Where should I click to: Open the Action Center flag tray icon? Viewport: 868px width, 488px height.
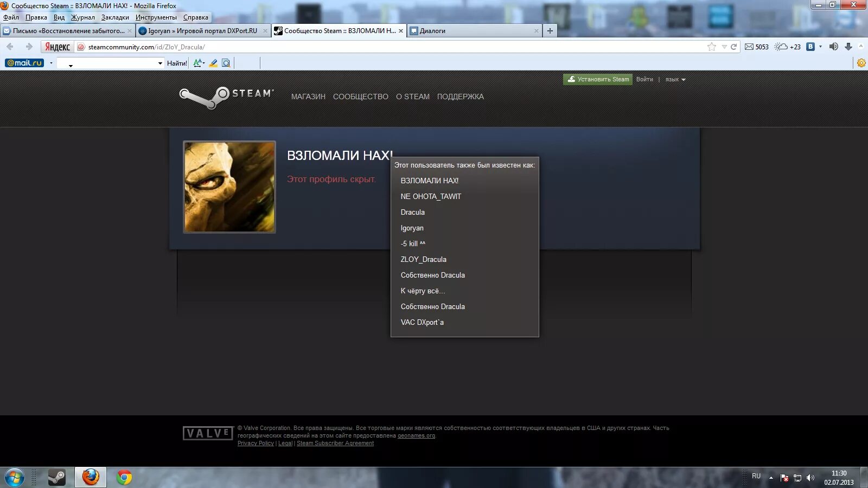point(784,478)
